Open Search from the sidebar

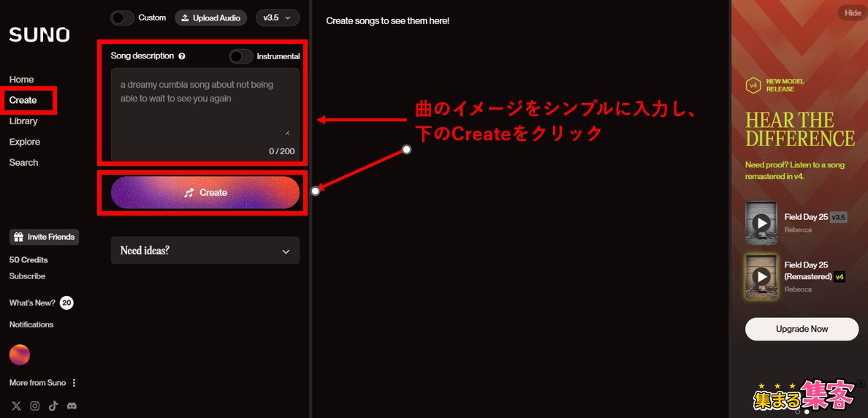pyautogui.click(x=24, y=163)
